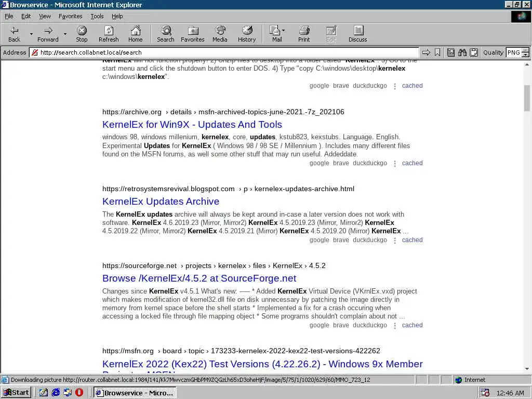532x399 pixels.
Task: Click the address bar URL field
Action: tap(224, 52)
